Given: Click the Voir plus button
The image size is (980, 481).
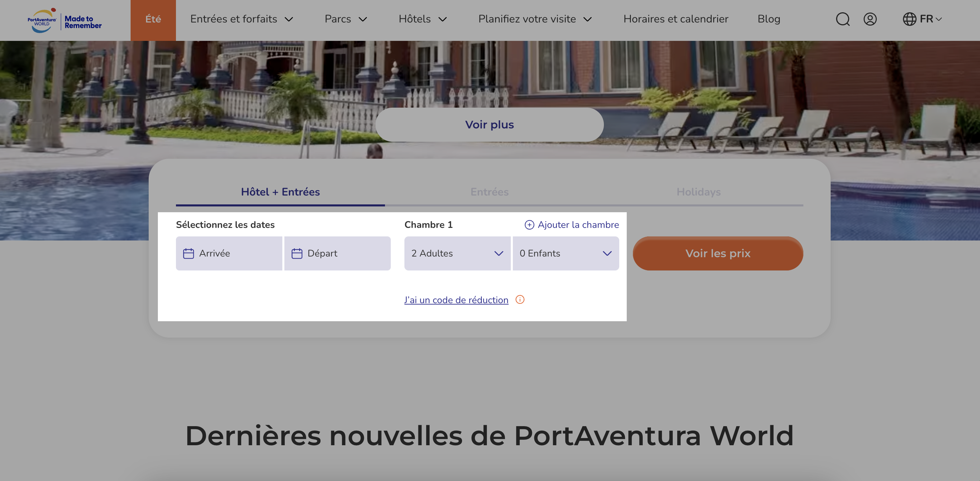Looking at the screenshot, I should coord(489,125).
